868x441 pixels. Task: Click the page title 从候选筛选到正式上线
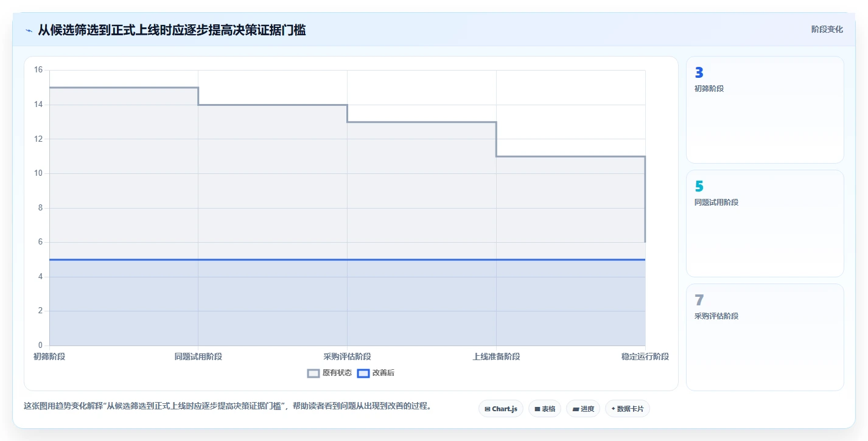[x=172, y=30]
